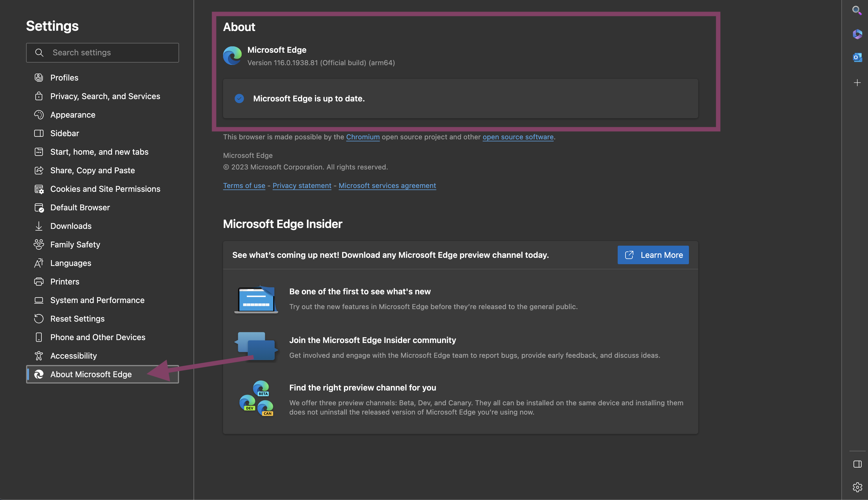This screenshot has width=868, height=500.
Task: Open the Microsoft services agreement link
Action: 387,186
